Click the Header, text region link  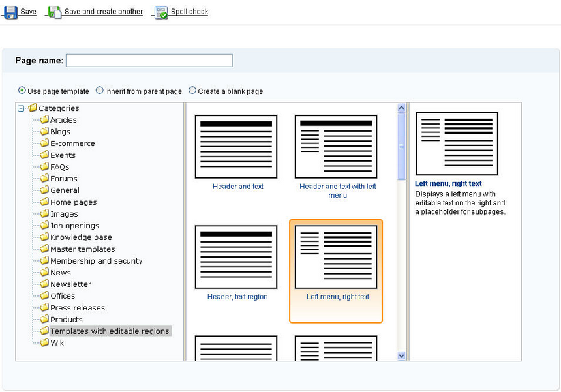[x=237, y=297]
